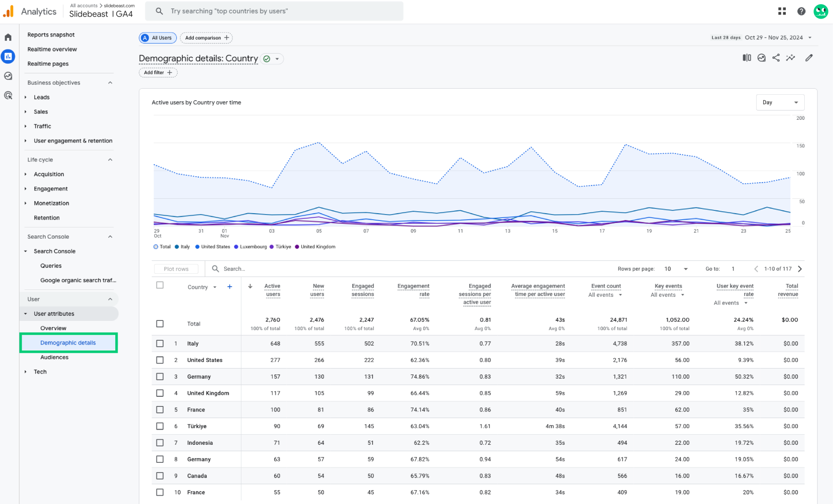The image size is (833, 504).
Task: Click the Total revenue column header
Action: pos(788,290)
